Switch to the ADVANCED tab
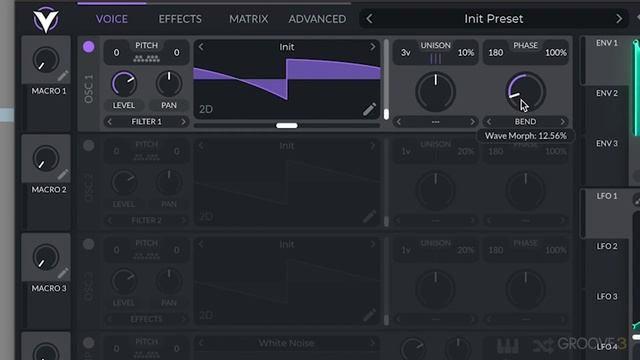Image resolution: width=640 pixels, height=360 pixels. click(x=317, y=19)
